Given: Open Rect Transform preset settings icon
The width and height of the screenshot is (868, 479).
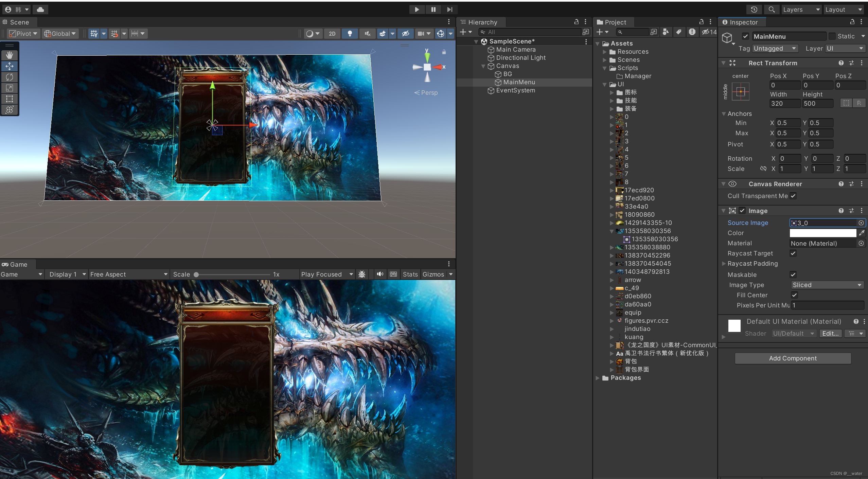Looking at the screenshot, I should (x=851, y=63).
